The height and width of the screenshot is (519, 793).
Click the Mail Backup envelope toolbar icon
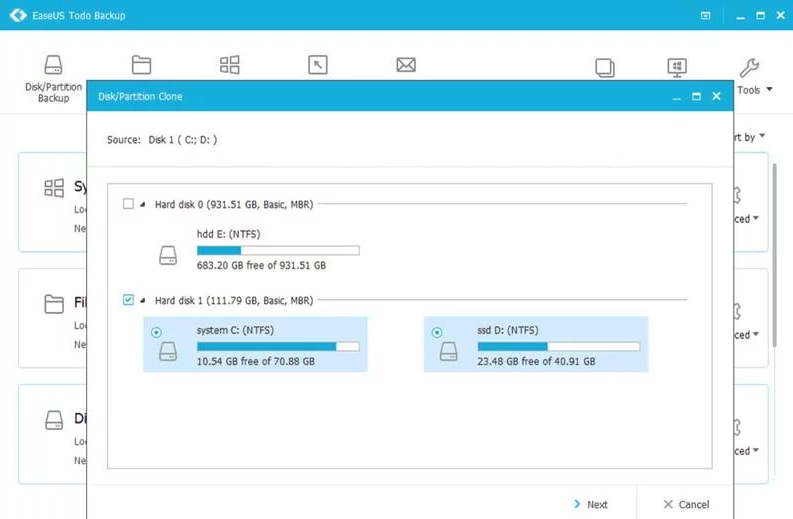point(406,65)
